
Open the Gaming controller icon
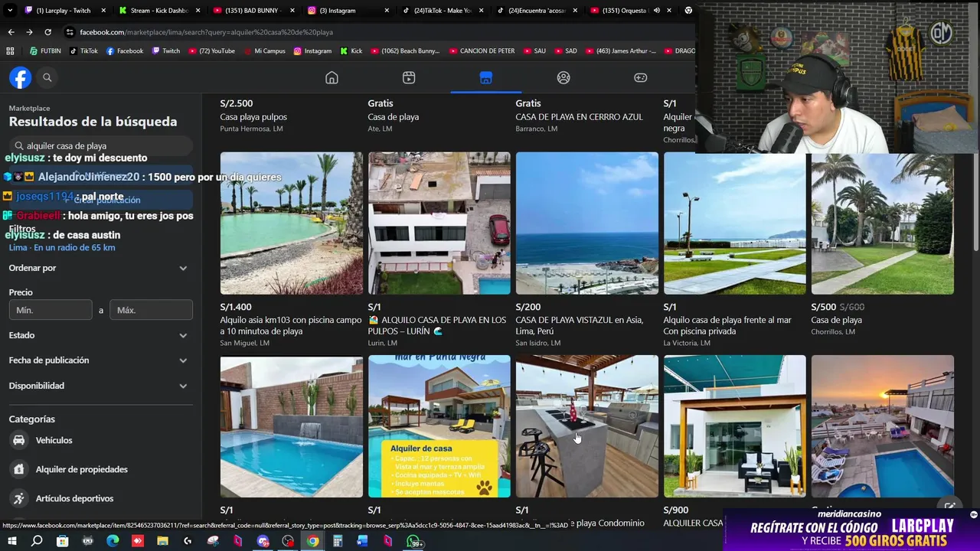(x=641, y=77)
